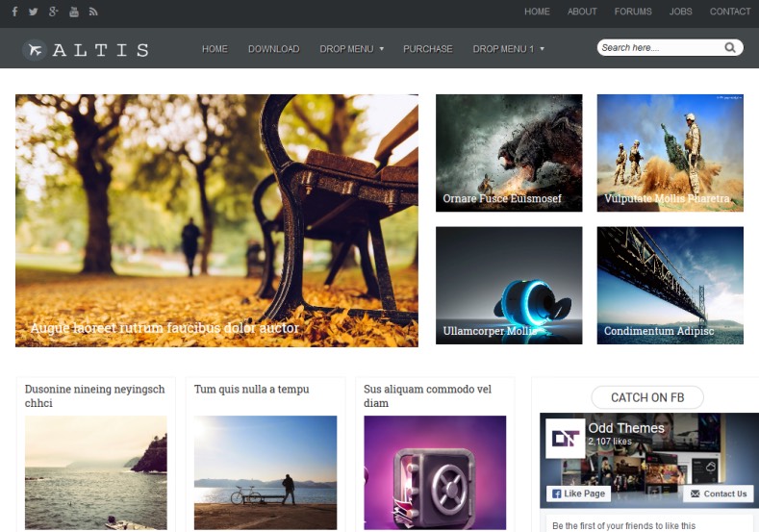Open 'Augue laoreet rutrum faucibus' post title
This screenshot has width=759, height=532.
[x=164, y=328]
